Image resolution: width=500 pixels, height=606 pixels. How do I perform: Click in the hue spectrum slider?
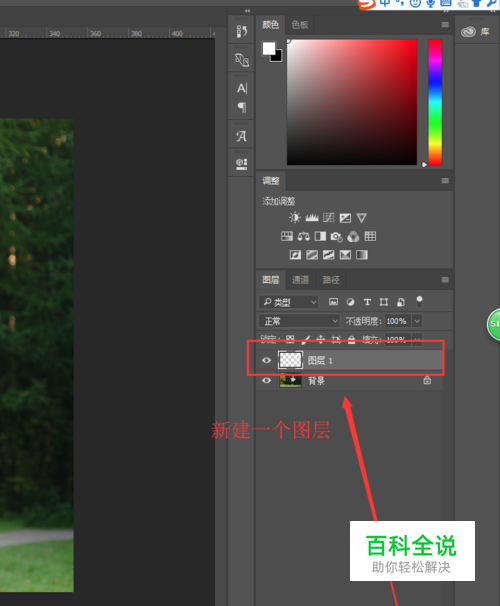point(435,102)
